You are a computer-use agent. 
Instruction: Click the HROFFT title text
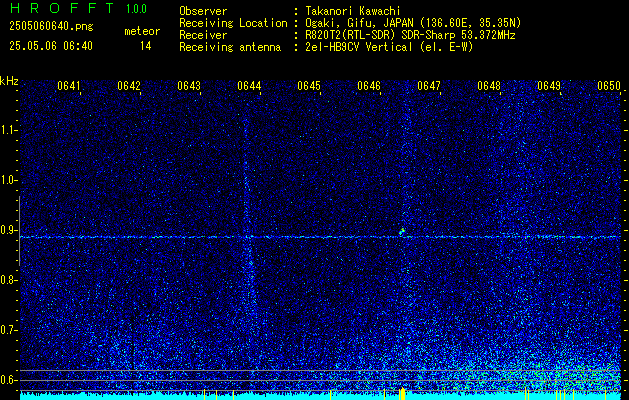click(x=61, y=8)
